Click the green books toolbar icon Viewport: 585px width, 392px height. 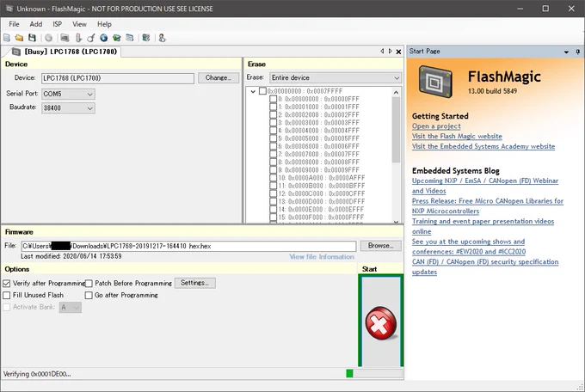tap(146, 38)
